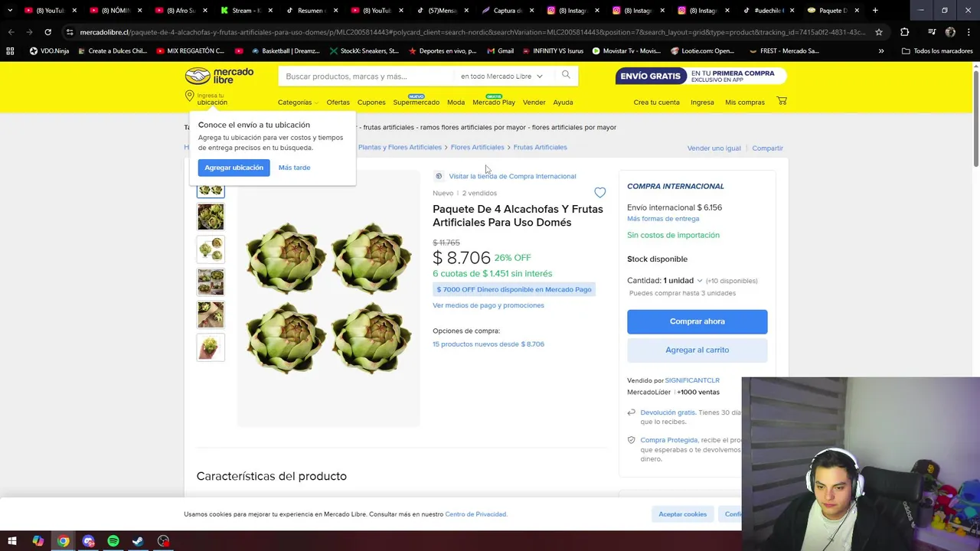980x551 pixels.
Task: Open the Windows Start menu
Action: click(12, 541)
